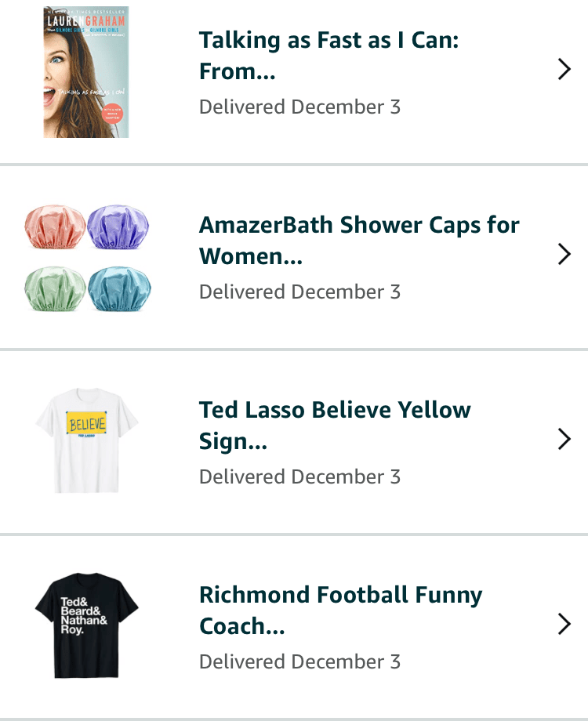Open Richmond Football Funny Coach chevron
The width and height of the screenshot is (588, 721).
564,625
